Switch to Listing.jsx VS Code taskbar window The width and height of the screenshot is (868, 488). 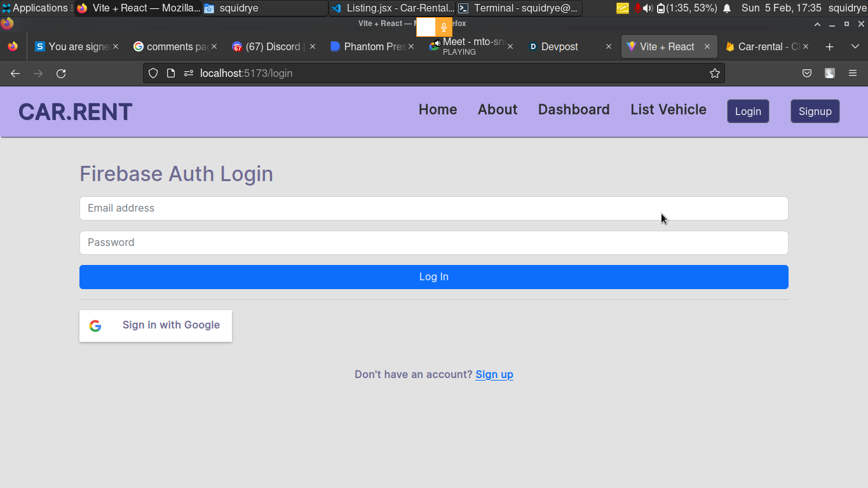click(392, 8)
